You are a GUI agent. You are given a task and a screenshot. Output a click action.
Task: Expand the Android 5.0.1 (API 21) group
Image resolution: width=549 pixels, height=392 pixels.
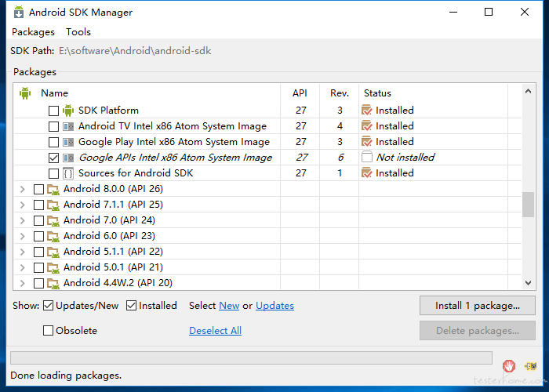[x=23, y=267]
